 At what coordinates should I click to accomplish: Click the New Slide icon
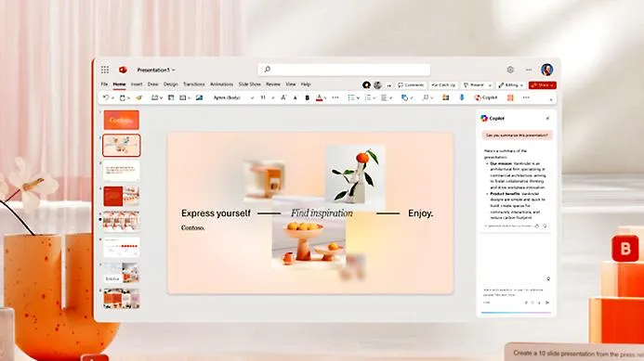point(155,97)
